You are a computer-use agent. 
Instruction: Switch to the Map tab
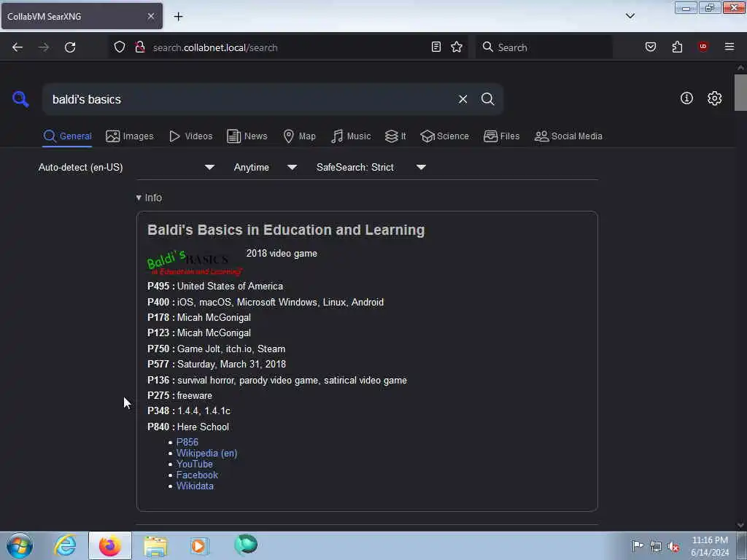[x=299, y=136]
